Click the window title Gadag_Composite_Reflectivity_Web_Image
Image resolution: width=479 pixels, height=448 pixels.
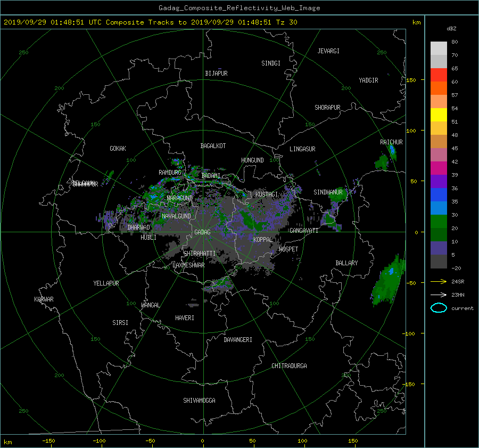click(239, 8)
